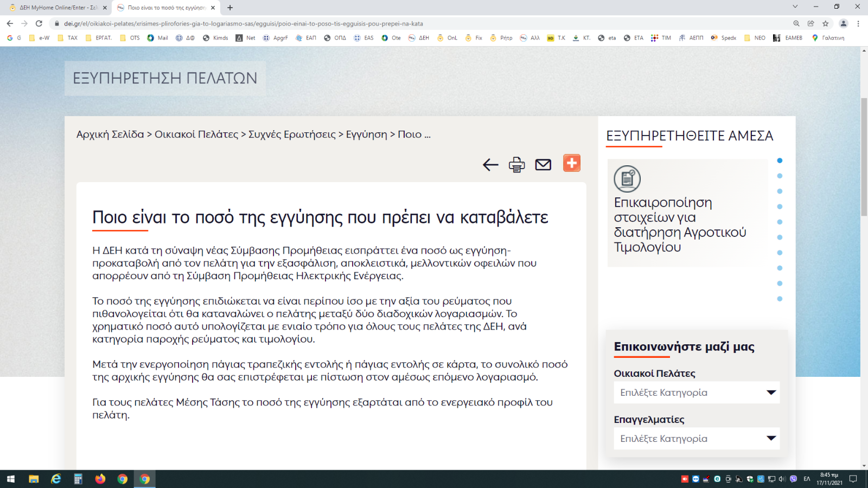Open the Γαλατινη maps bookmark

click(x=828, y=38)
